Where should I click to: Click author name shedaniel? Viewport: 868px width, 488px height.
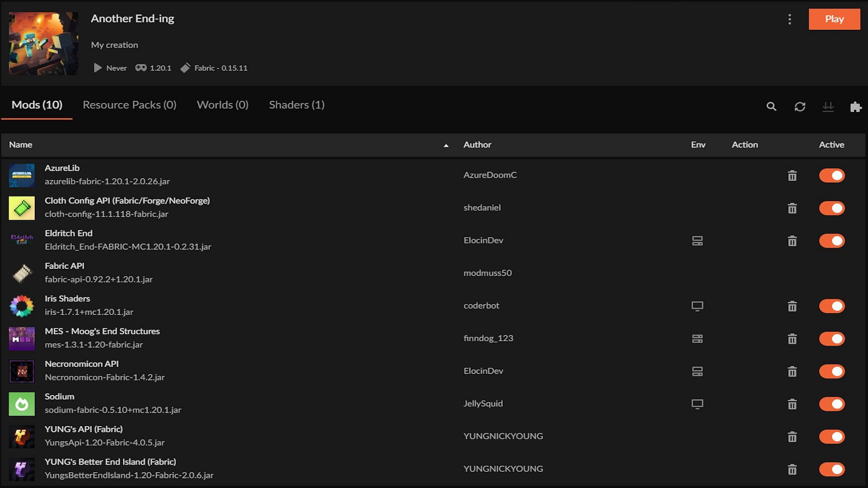pos(482,207)
